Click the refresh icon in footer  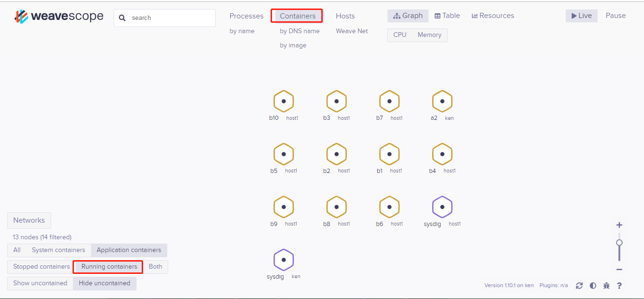click(579, 285)
